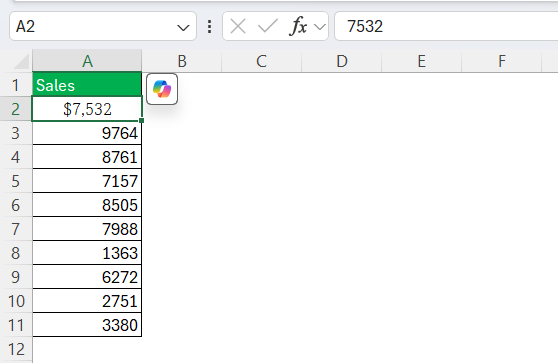Select row 4 header
The height and width of the screenshot is (363, 558).
pos(16,157)
